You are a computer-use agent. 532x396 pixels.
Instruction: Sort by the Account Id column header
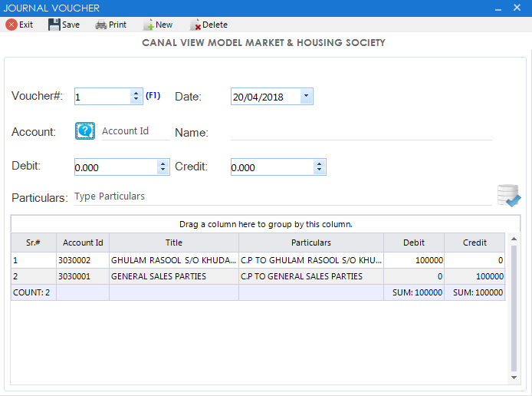[83, 243]
